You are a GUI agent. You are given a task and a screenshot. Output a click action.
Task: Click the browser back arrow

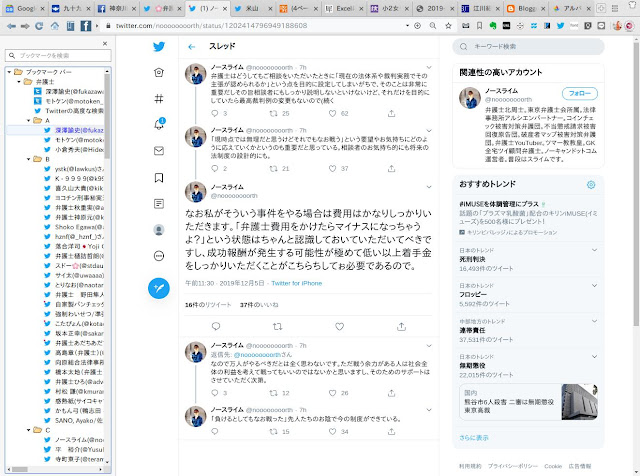[11, 26]
